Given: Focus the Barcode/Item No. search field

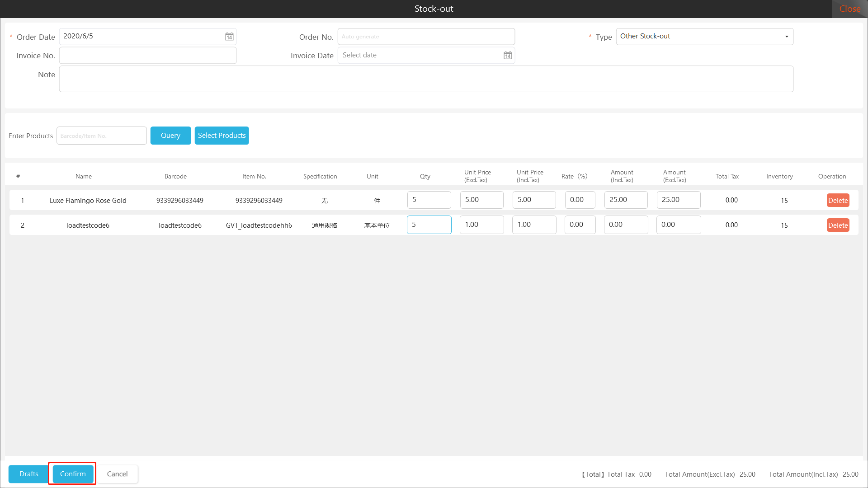Looking at the screenshot, I should pyautogui.click(x=101, y=136).
